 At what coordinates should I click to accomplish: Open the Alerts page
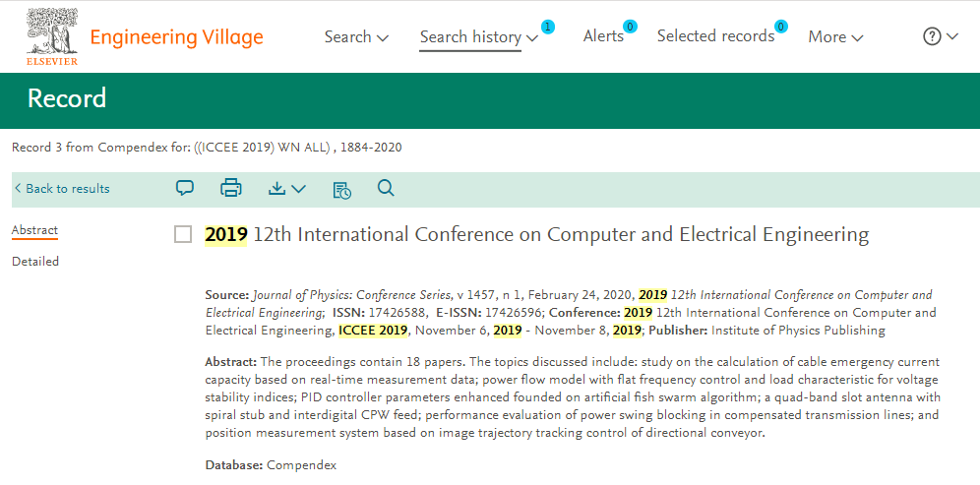point(603,36)
